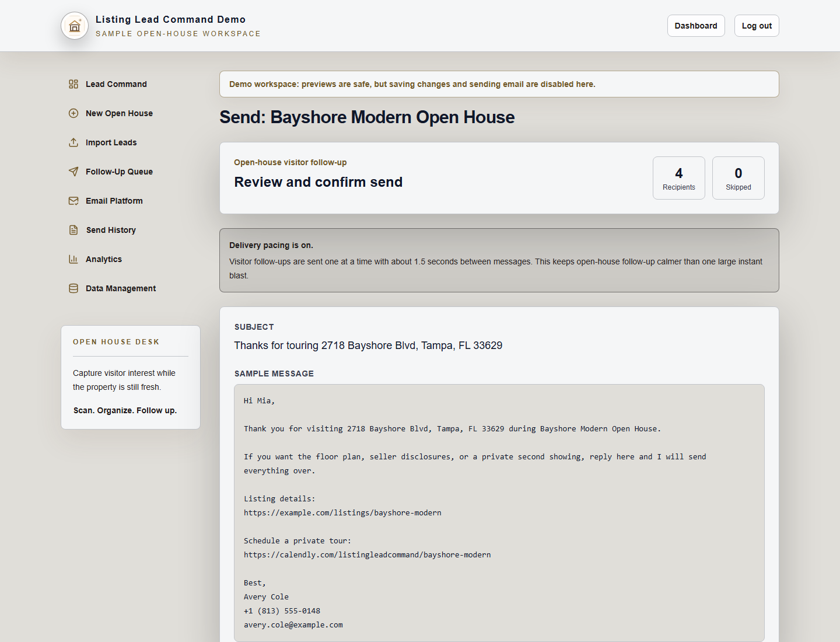Click the Log out button
The width and height of the screenshot is (840, 642).
click(757, 26)
